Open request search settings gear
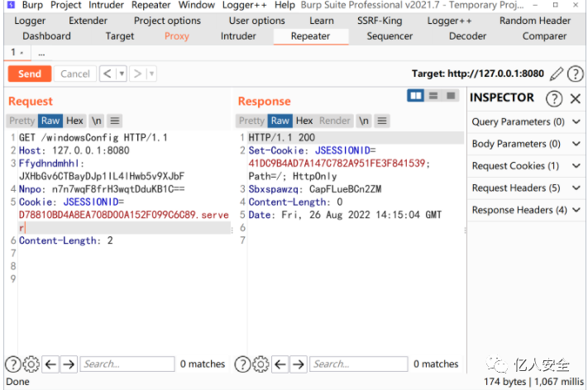 coord(31,364)
